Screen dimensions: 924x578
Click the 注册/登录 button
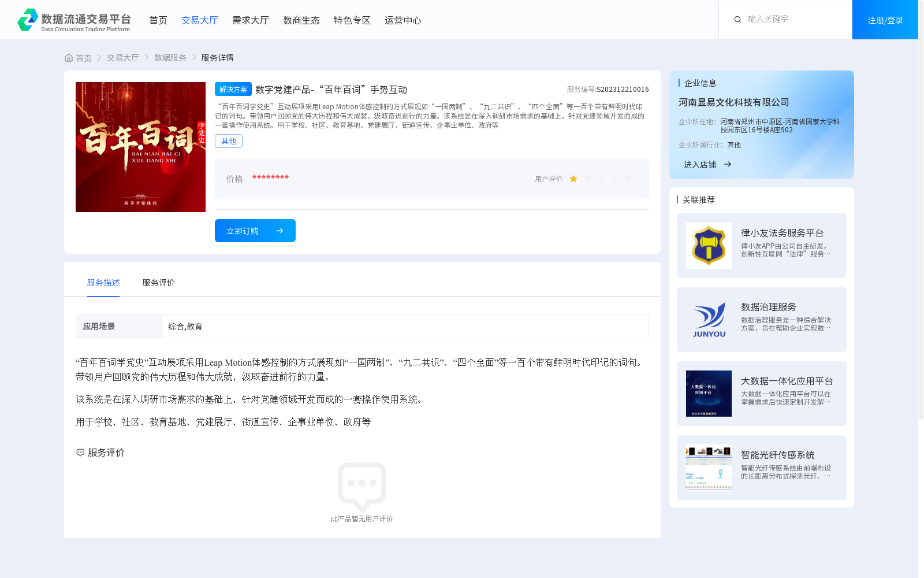[885, 19]
